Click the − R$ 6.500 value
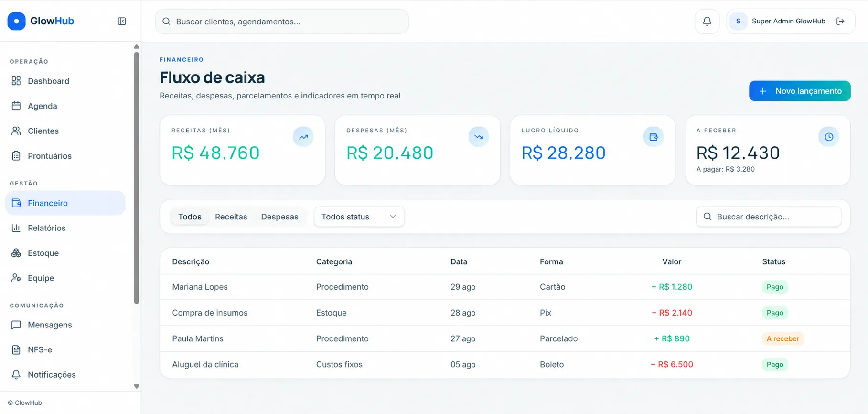Viewport: 868px width, 414px height. click(672, 364)
